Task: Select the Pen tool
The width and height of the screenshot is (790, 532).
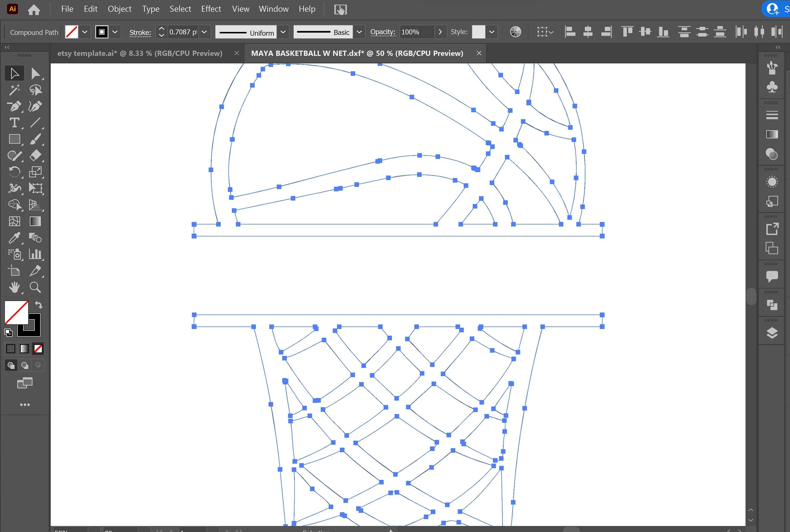Action: point(14,106)
